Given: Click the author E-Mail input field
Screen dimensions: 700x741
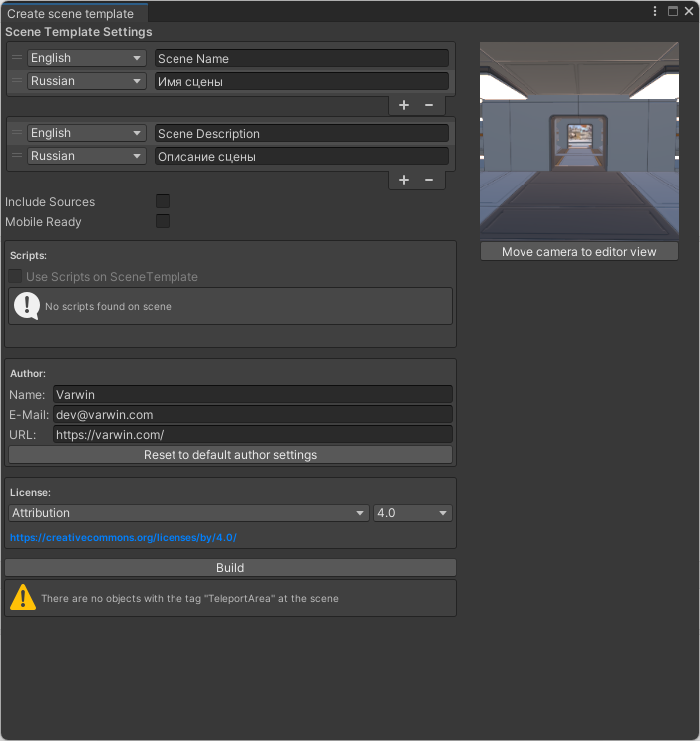Looking at the screenshot, I should pyautogui.click(x=252, y=414).
